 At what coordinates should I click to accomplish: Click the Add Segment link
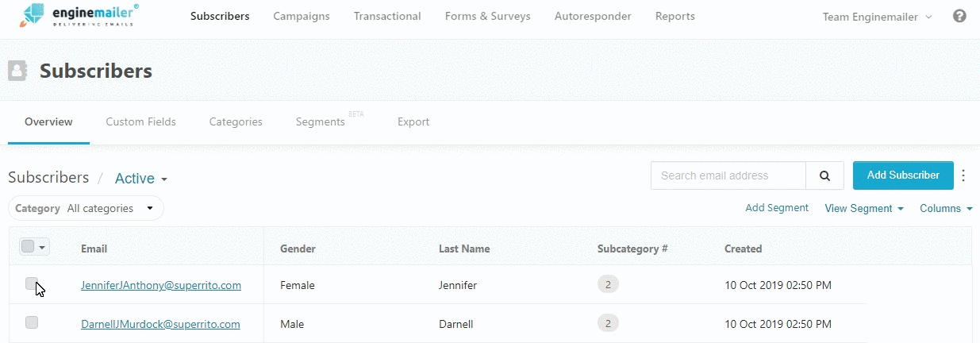777,208
